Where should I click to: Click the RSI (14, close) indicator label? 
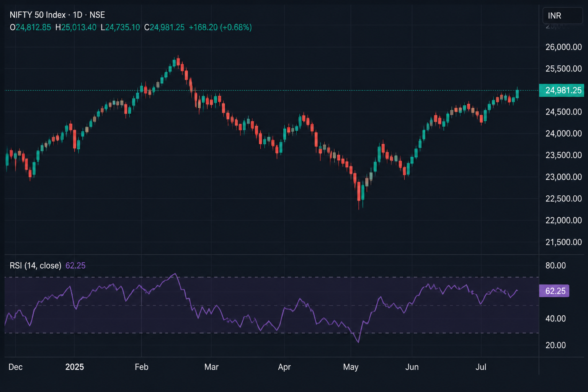(x=35, y=266)
